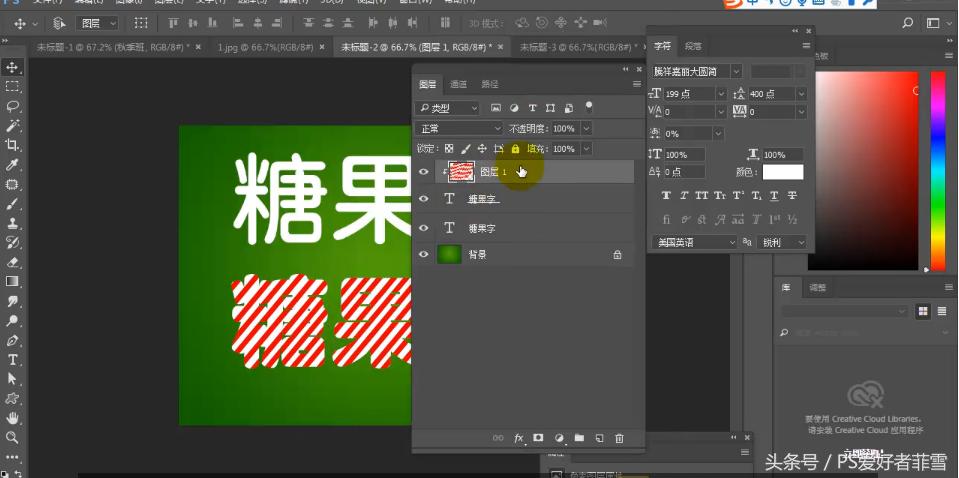Select the Path Selection arrow tool

(12, 379)
